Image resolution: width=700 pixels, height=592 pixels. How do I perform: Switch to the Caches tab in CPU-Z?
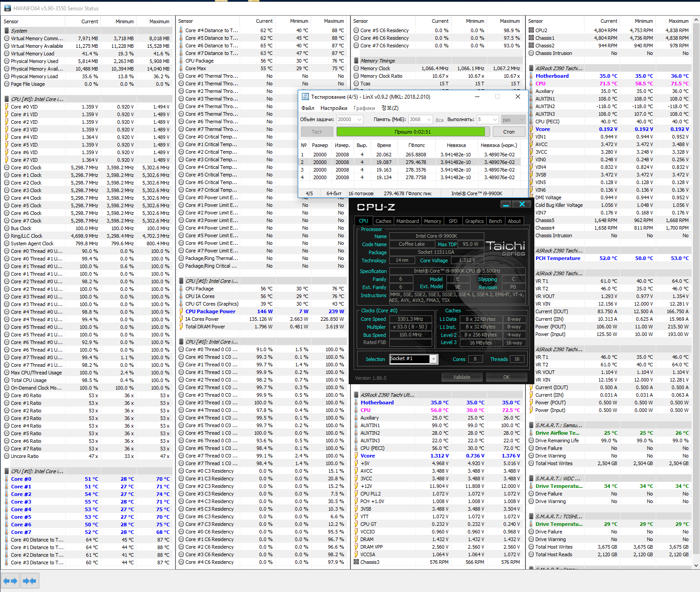[383, 221]
